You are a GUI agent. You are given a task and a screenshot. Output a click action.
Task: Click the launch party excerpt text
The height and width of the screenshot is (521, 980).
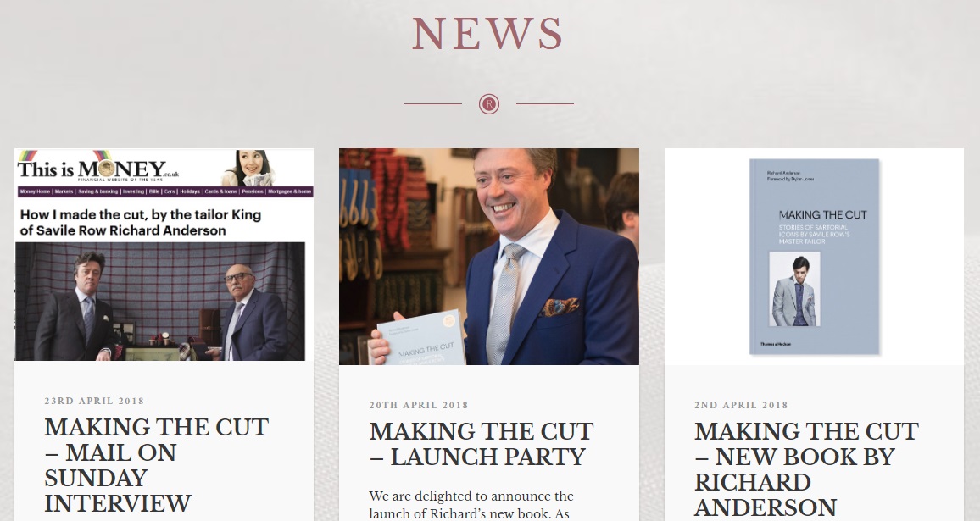471,505
